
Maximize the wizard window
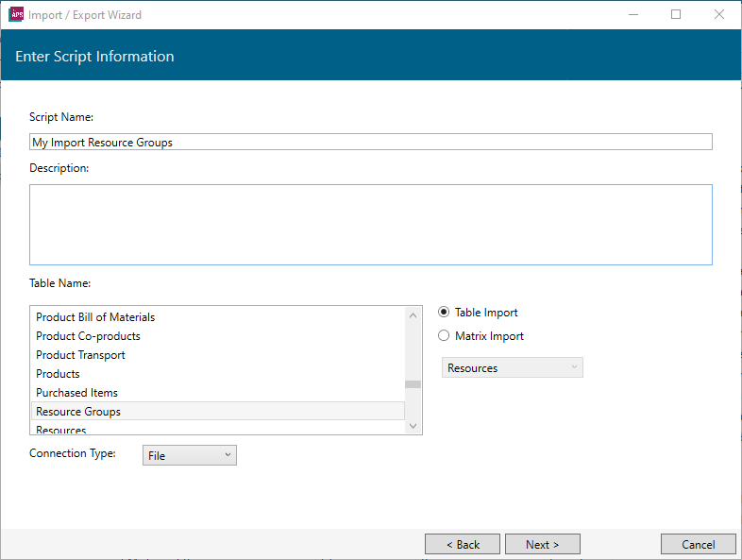coord(676,15)
